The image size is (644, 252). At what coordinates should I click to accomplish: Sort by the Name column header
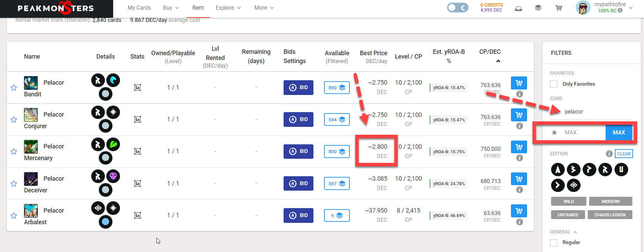(x=32, y=57)
